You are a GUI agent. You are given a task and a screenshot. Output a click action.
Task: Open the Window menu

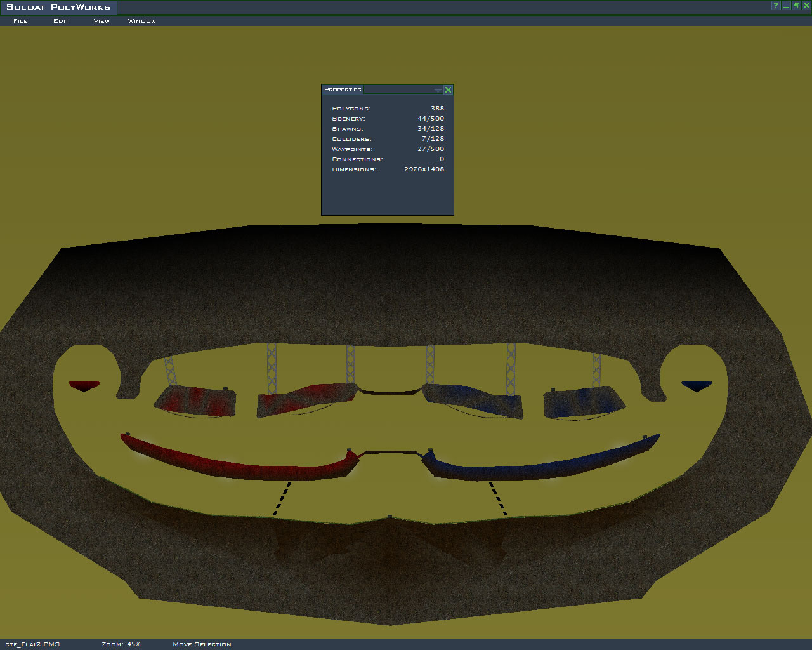coord(142,21)
